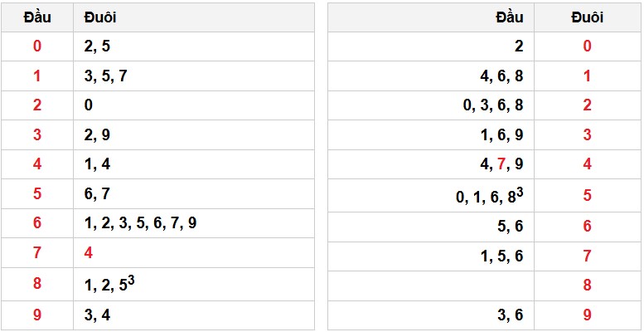
Task: Click the "Đuôi" header of the right table
Action: [x=587, y=17]
